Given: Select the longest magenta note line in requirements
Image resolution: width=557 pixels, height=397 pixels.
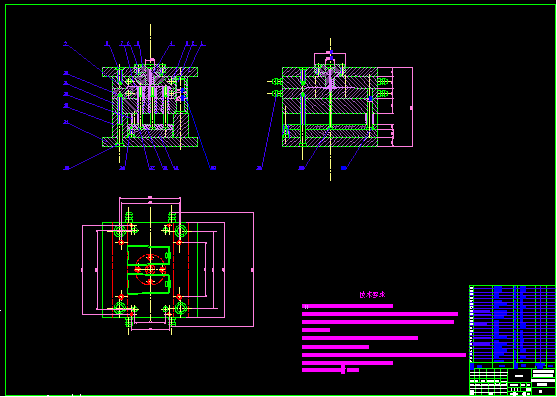Looking at the screenshot, I should (384, 355).
